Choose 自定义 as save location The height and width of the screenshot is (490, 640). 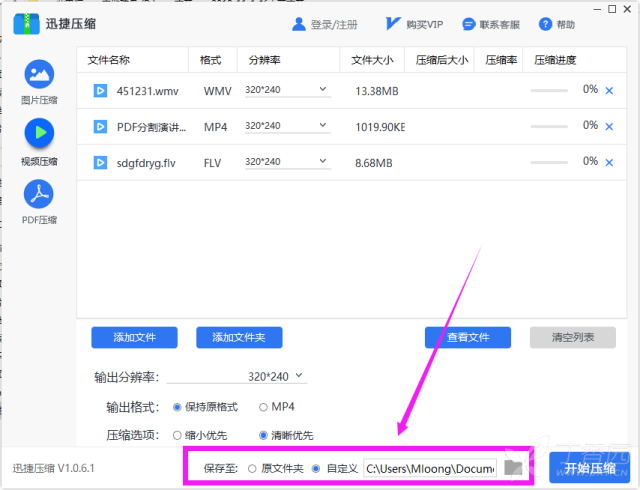click(x=316, y=469)
